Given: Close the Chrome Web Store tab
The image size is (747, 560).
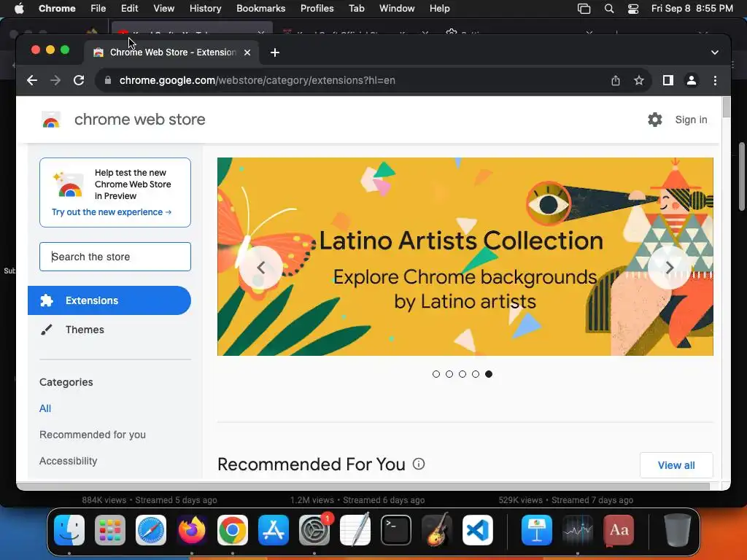Looking at the screenshot, I should coord(247,52).
